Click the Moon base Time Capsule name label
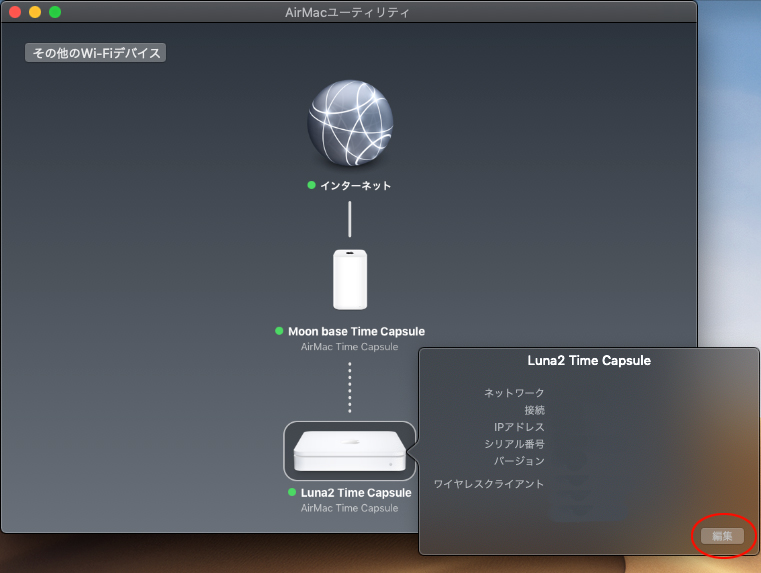 pos(356,331)
